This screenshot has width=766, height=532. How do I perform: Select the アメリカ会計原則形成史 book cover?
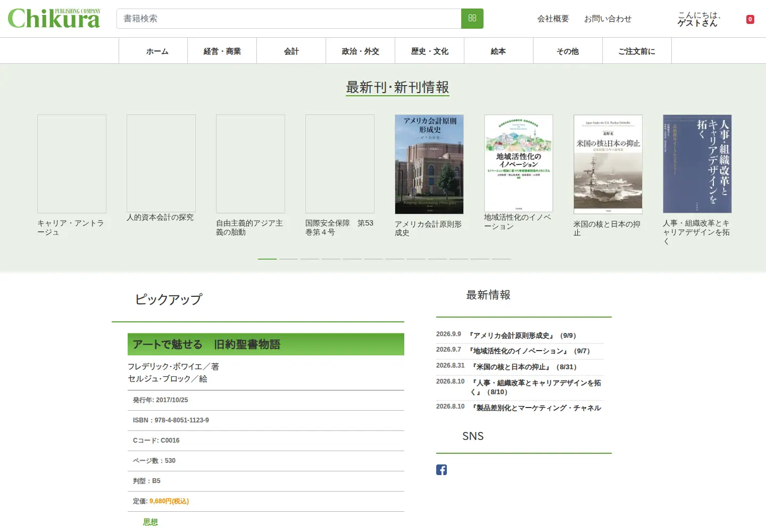429,164
